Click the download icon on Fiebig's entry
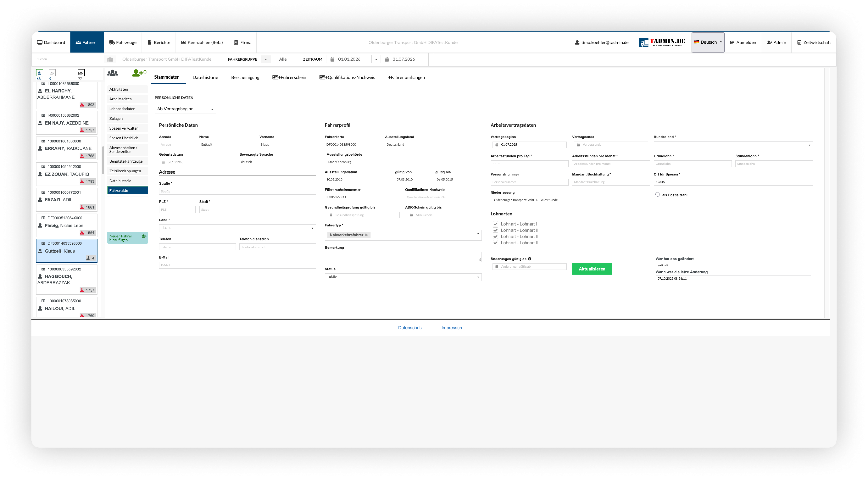The image size is (868, 479). (x=82, y=233)
